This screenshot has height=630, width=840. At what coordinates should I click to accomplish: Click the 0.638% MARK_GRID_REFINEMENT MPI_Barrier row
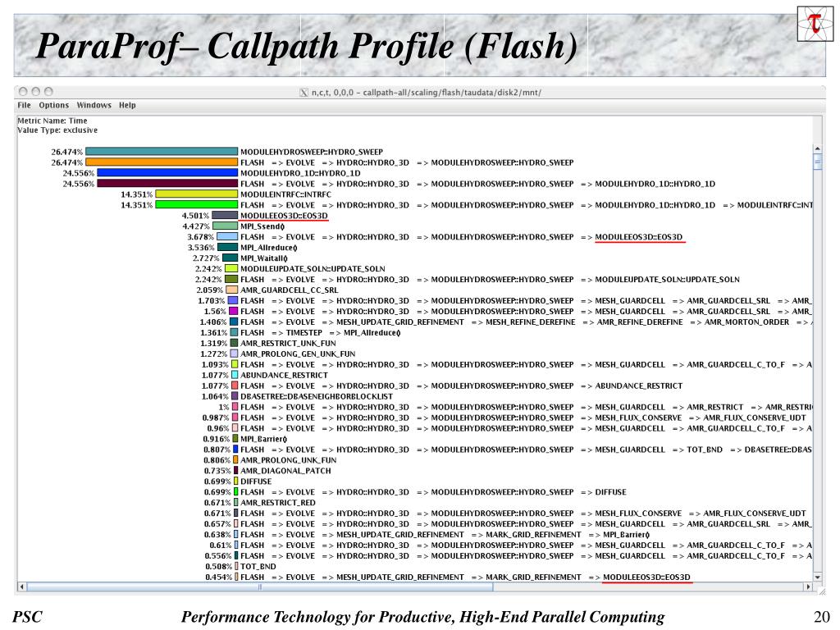[445, 535]
